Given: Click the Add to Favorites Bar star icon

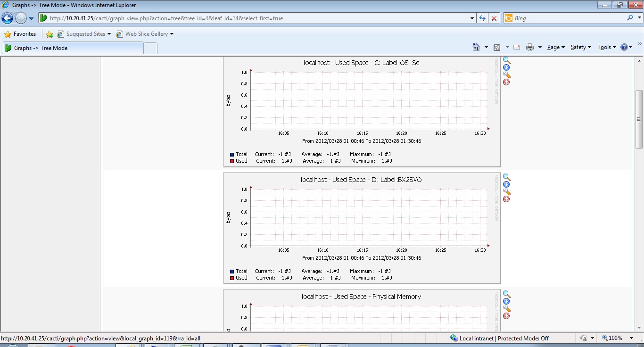Looking at the screenshot, I should 49,34.
